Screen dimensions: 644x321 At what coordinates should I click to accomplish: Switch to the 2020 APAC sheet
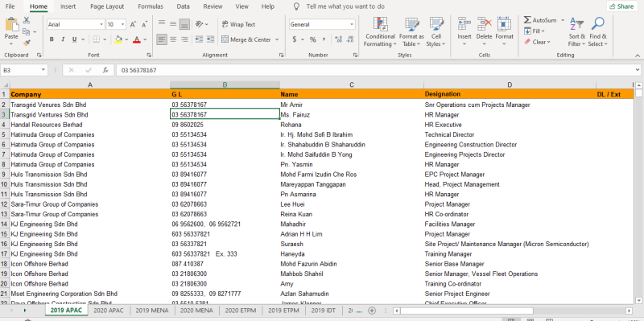(109, 311)
